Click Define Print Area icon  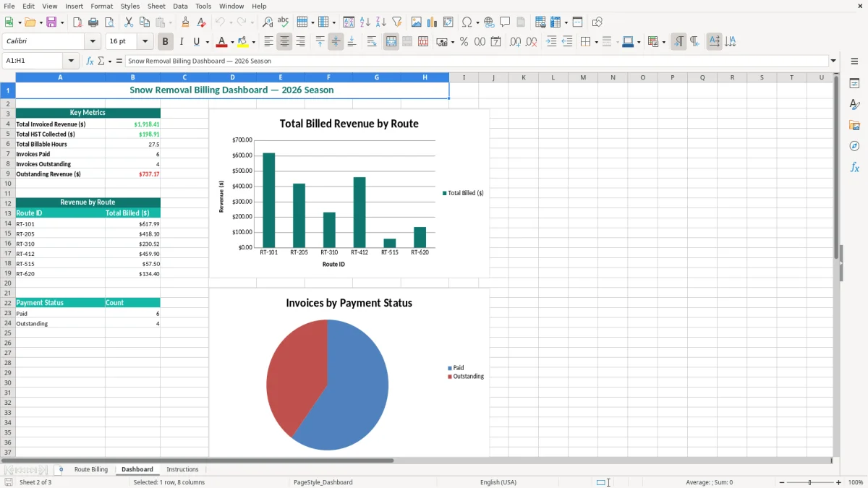point(540,22)
